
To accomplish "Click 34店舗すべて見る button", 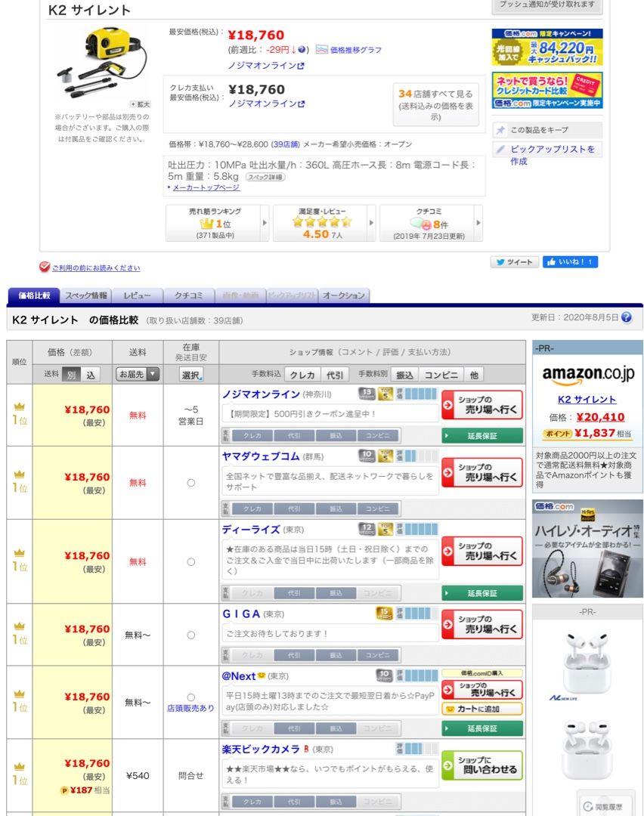I will coord(435,104).
